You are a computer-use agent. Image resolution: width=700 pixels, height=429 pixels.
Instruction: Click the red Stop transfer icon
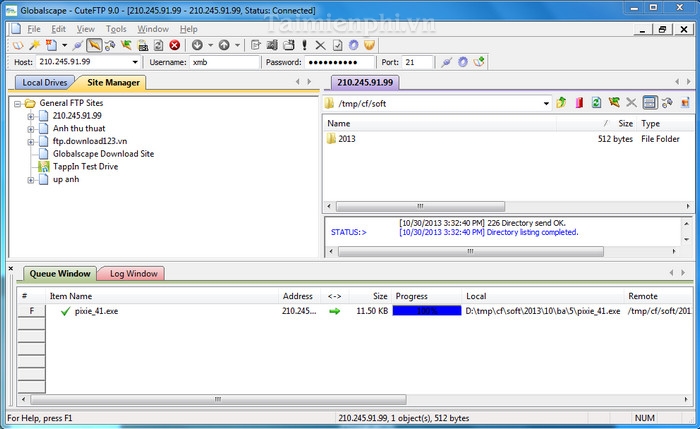175,45
